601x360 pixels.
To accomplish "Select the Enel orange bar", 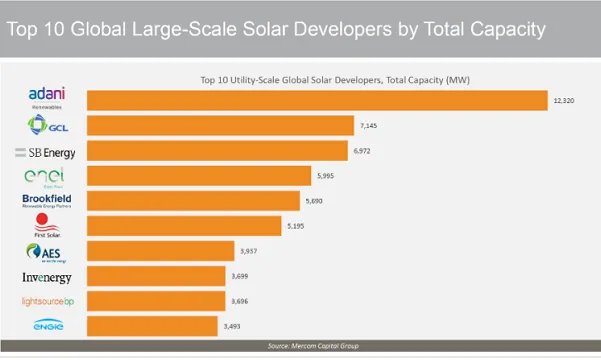I will point(199,176).
